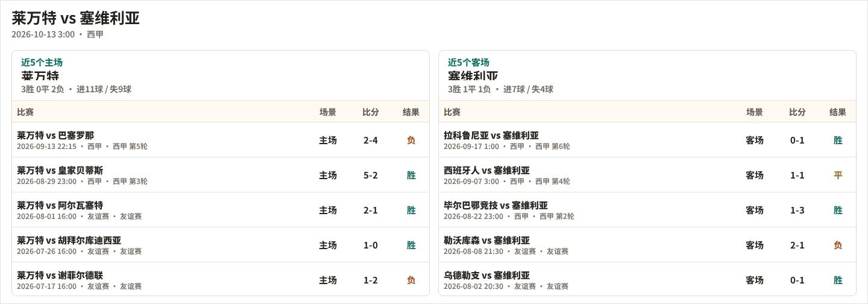The width and height of the screenshot is (868, 304).
Task: Click the score 0-1 in the 乌德勒支 row
Action: click(x=797, y=280)
